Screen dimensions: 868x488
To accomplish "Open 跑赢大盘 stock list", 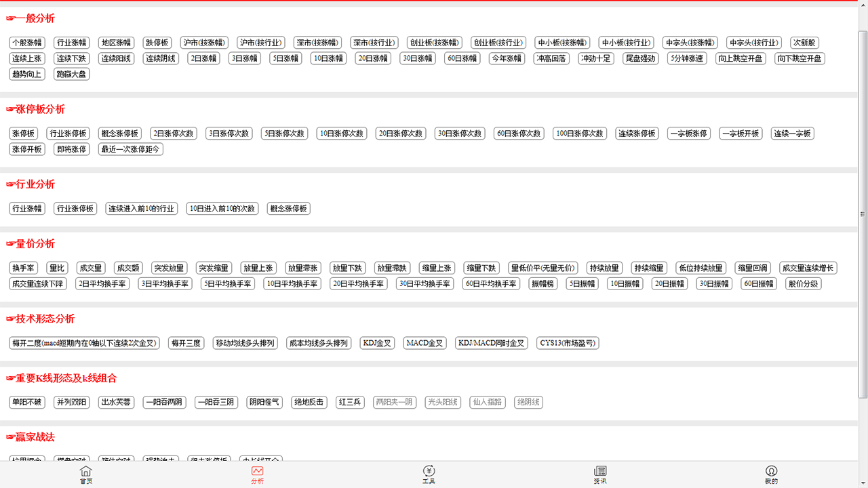I will [x=71, y=74].
